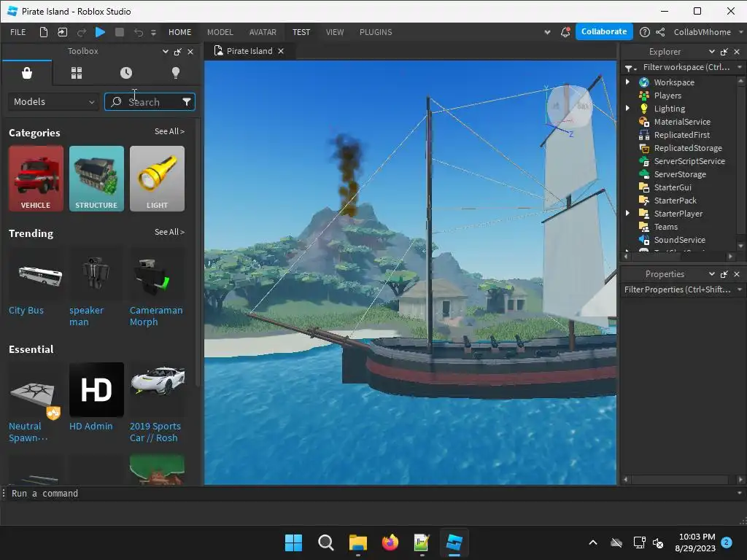Screen dimensions: 747x560
Task: Click the Help question mark icon
Action: 645,32
